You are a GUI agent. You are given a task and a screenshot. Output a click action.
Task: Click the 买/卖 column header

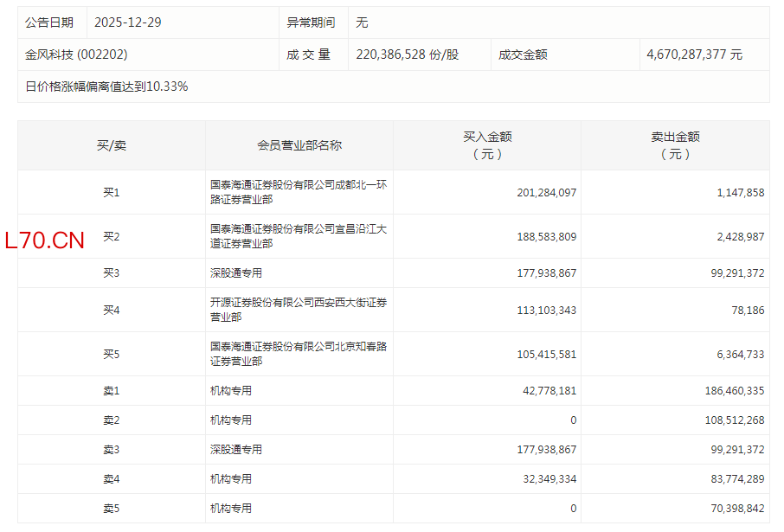112,145
